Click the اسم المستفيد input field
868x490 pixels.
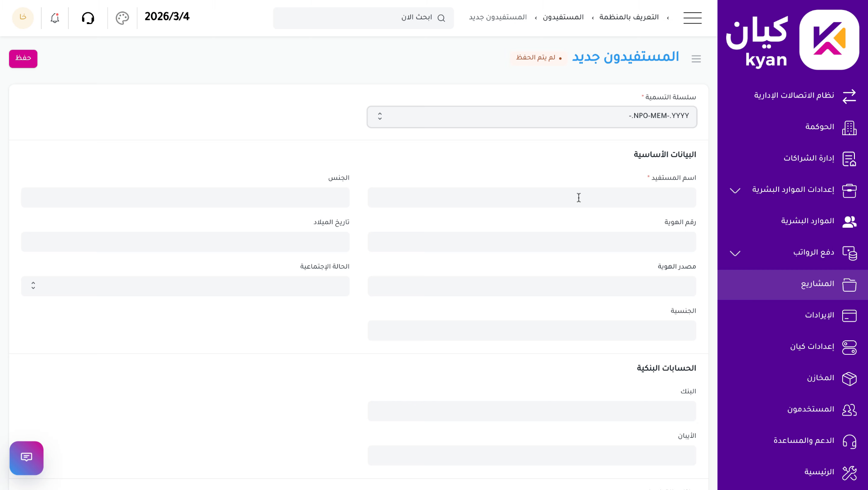531,197
